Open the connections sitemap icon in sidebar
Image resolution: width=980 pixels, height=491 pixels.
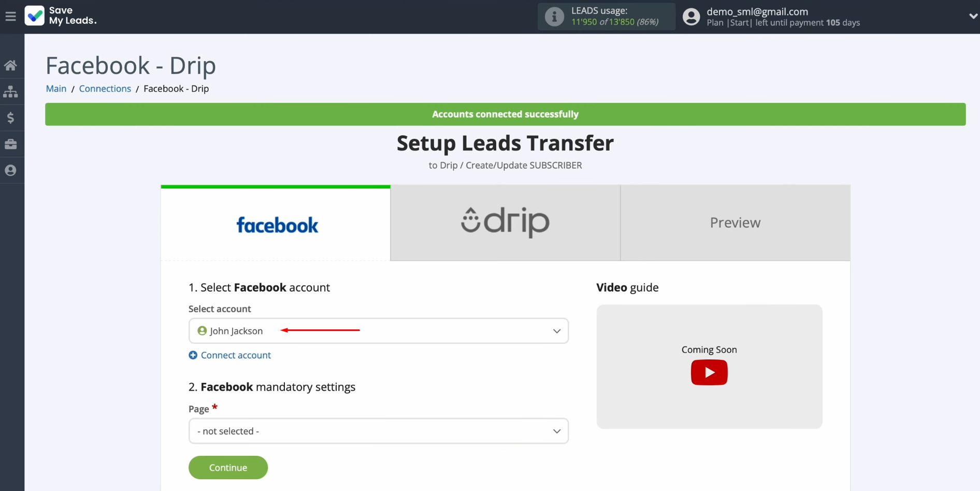[10, 92]
